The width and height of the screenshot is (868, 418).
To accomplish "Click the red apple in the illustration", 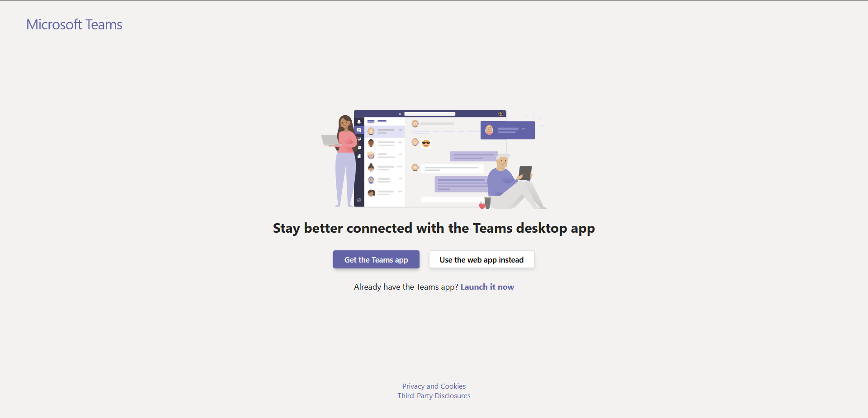I will coord(482,206).
